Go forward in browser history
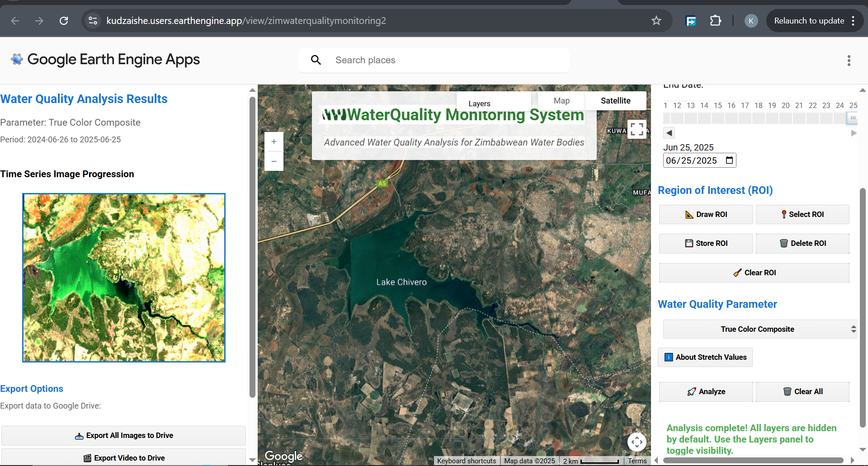Viewport: 868px width, 466px height. click(39, 21)
